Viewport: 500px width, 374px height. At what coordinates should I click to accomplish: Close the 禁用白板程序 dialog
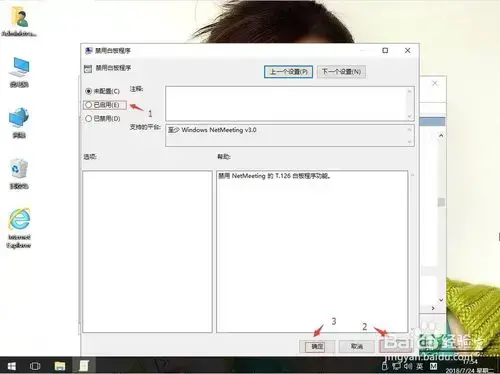(407, 50)
